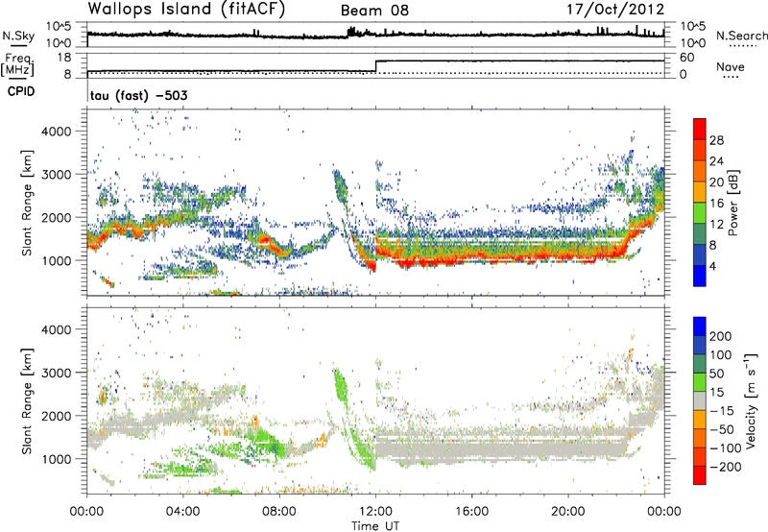Viewport: 768px width, 532px height.
Task: Click the 'Freq. [MHz]' axis label
Action: [x=17, y=65]
